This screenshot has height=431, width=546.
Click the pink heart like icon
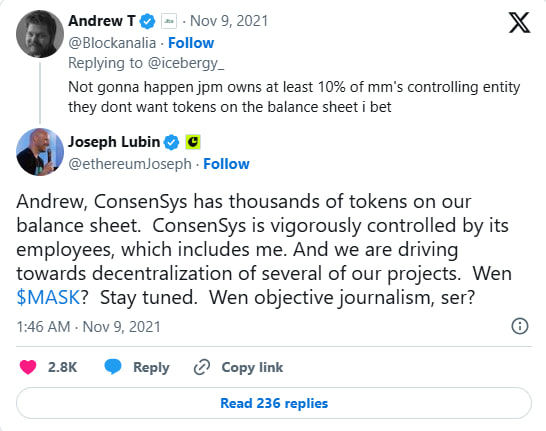click(28, 367)
